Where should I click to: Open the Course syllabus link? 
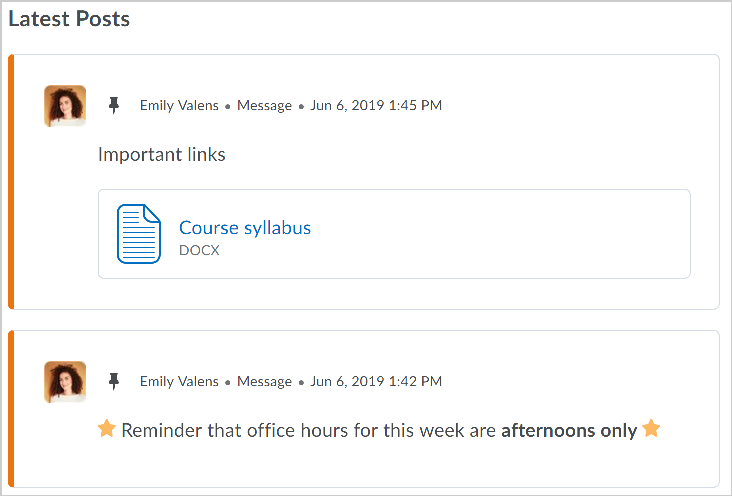point(245,228)
